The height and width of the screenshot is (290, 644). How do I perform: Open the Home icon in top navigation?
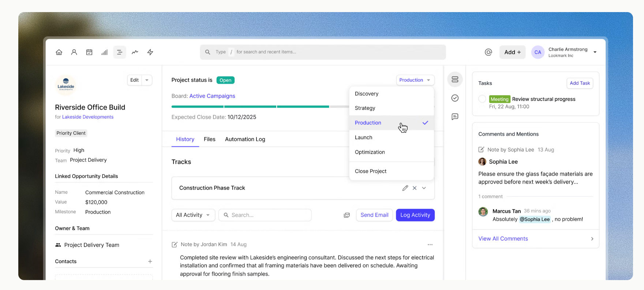[59, 52]
